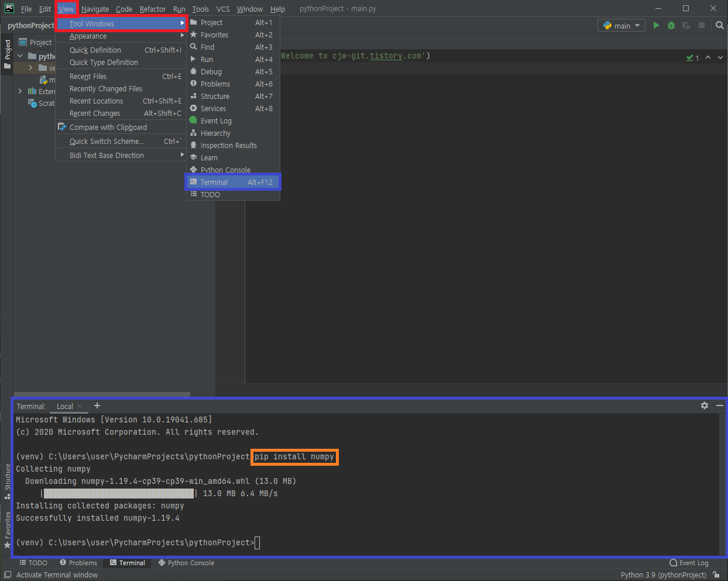Viewport: 728px width, 581px height.
Task: Click the Project panel horizontal scrollbar
Action: [102, 394]
